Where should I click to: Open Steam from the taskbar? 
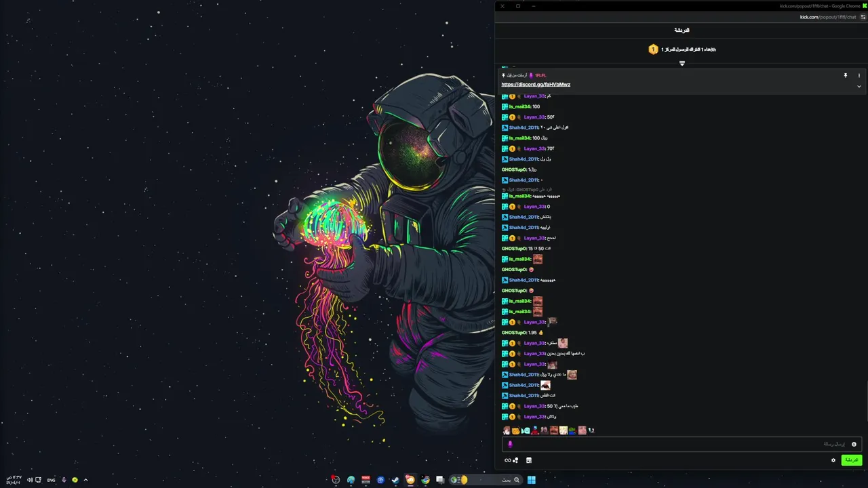(x=395, y=480)
